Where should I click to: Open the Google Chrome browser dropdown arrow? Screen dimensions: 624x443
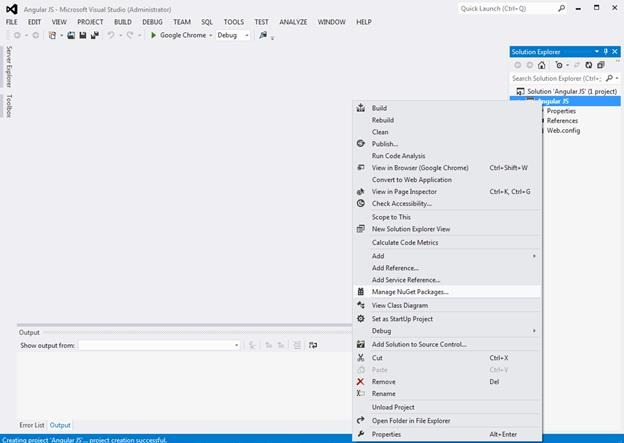[x=211, y=35]
